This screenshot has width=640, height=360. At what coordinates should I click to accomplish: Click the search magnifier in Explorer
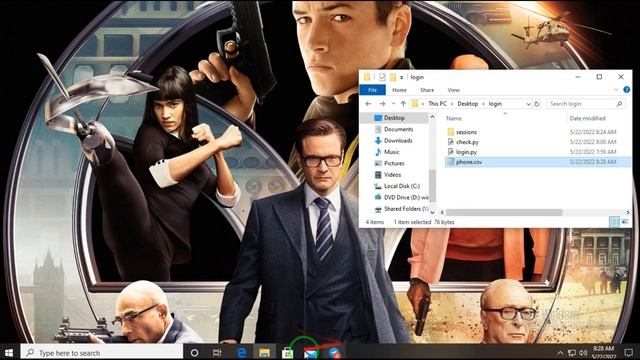point(620,104)
